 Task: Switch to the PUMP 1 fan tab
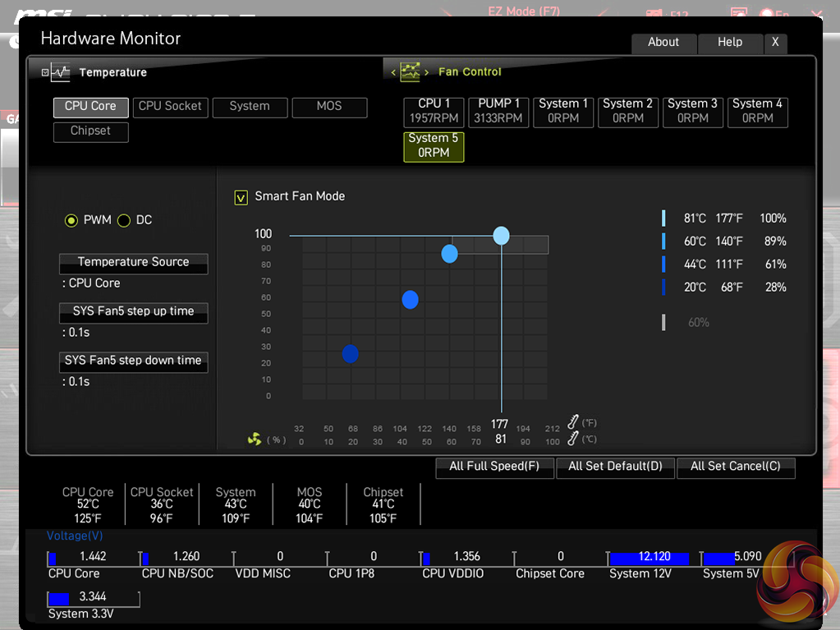tap(499, 111)
